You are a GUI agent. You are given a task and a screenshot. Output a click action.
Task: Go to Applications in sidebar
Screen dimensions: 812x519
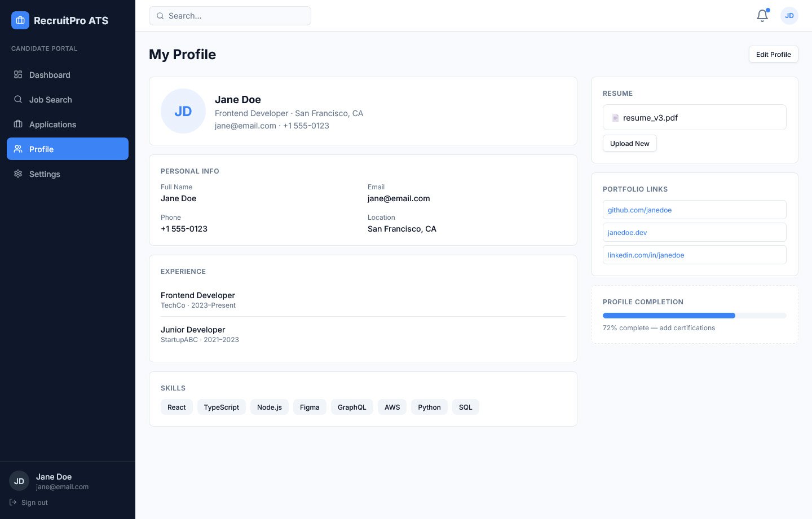[x=52, y=125]
